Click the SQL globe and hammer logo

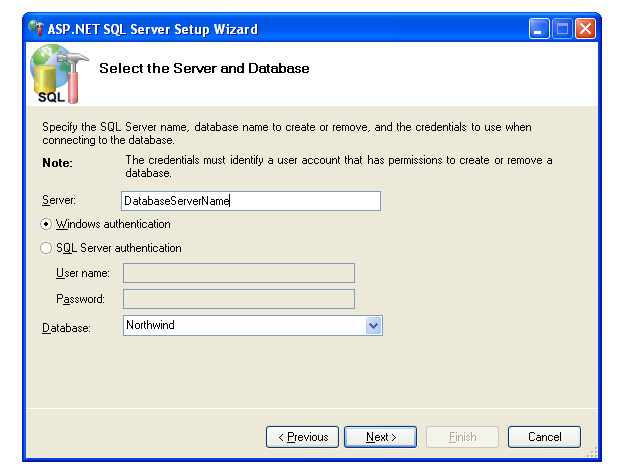[59, 74]
